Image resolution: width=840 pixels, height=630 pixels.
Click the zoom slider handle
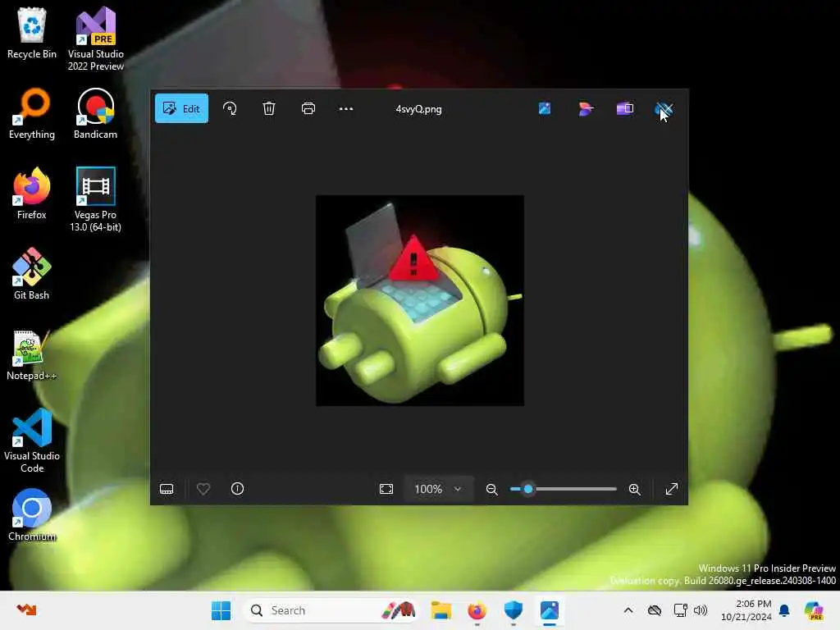pos(528,489)
